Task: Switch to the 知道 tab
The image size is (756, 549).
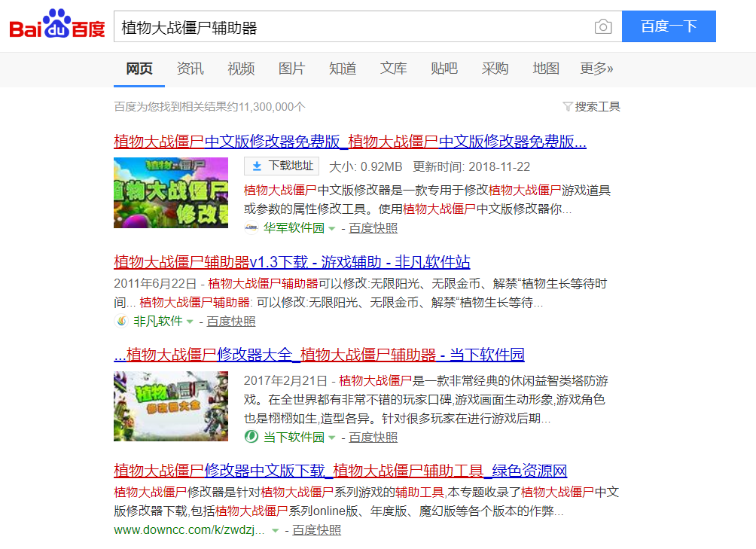Action: [x=343, y=69]
